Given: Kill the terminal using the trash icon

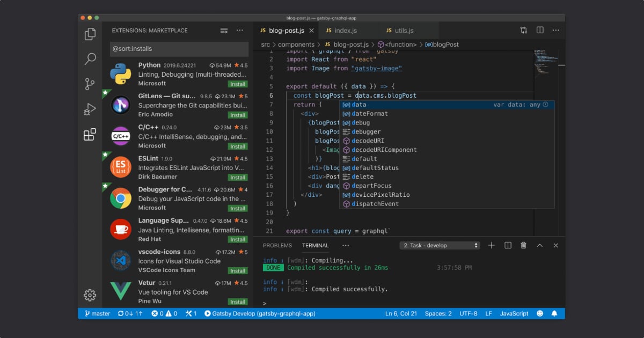Looking at the screenshot, I should click(523, 245).
